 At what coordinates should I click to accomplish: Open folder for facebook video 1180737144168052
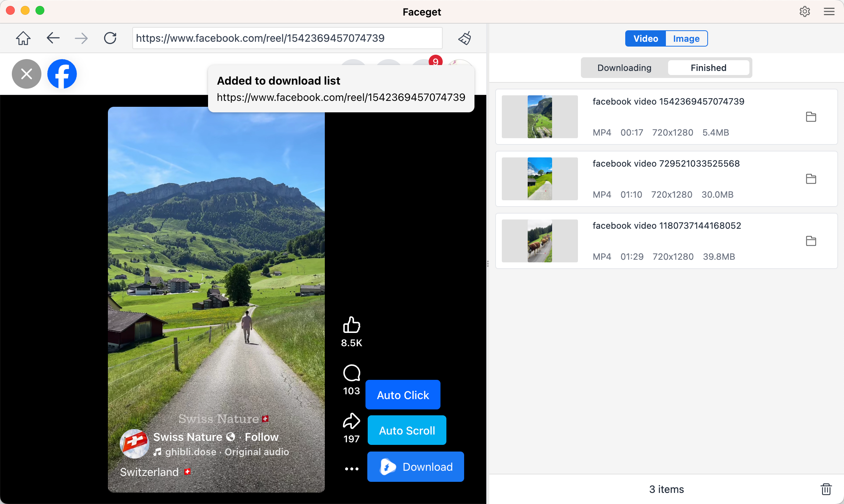[x=811, y=241]
